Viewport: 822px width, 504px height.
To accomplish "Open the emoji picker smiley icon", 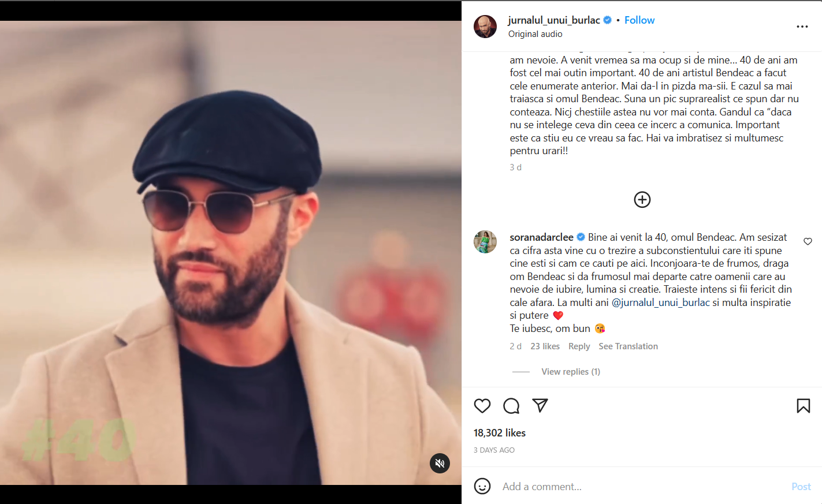I will 482,486.
